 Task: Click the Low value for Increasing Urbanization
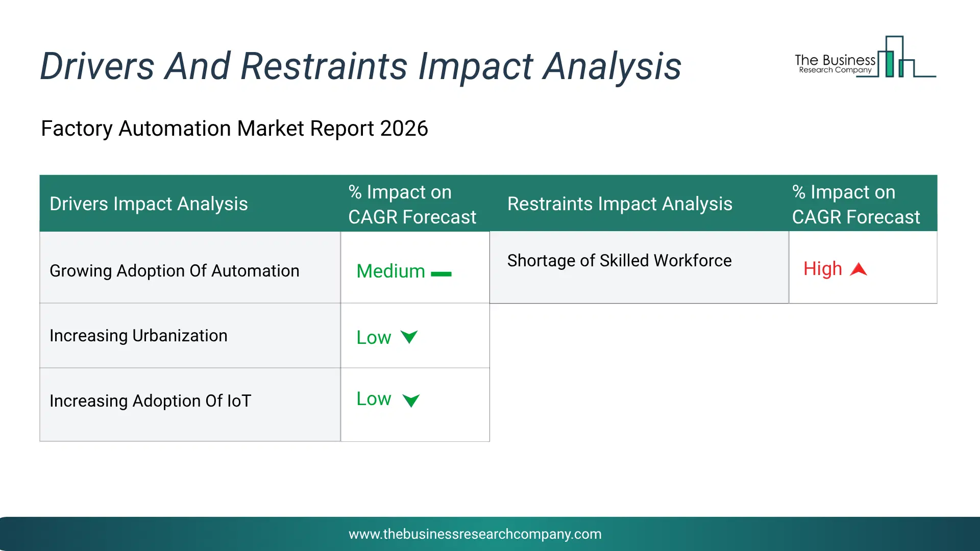(374, 337)
